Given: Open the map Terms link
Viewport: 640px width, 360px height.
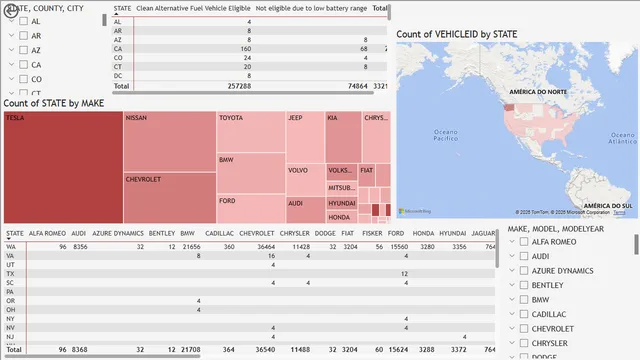Looking at the screenshot, I should pos(619,212).
